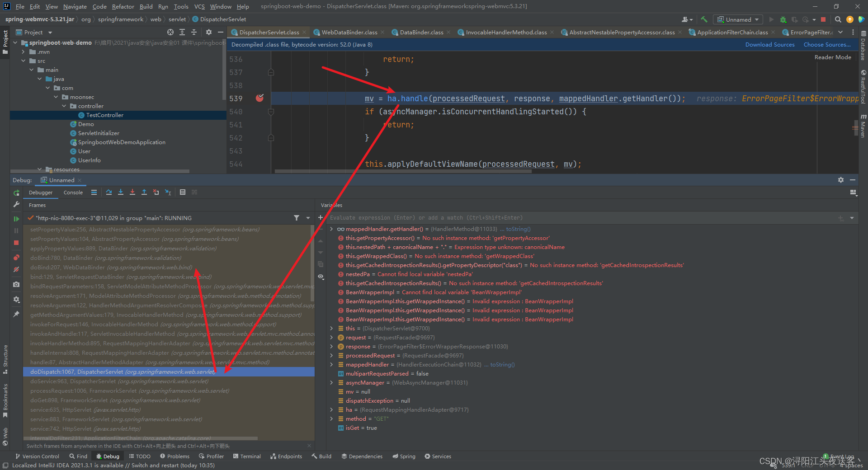Screen dimensions: 868x470
Task: Toggle show watches glasses icon in Variables
Action: point(321,276)
